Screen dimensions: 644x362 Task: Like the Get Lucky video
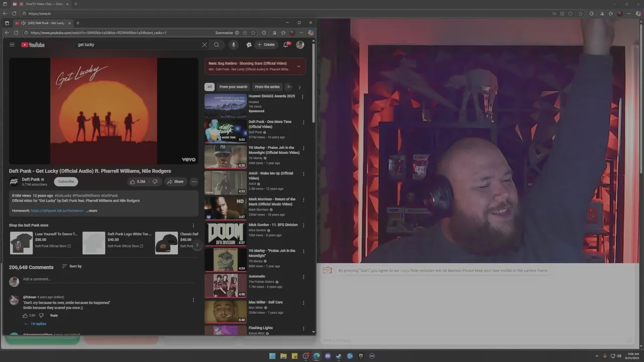click(137, 182)
